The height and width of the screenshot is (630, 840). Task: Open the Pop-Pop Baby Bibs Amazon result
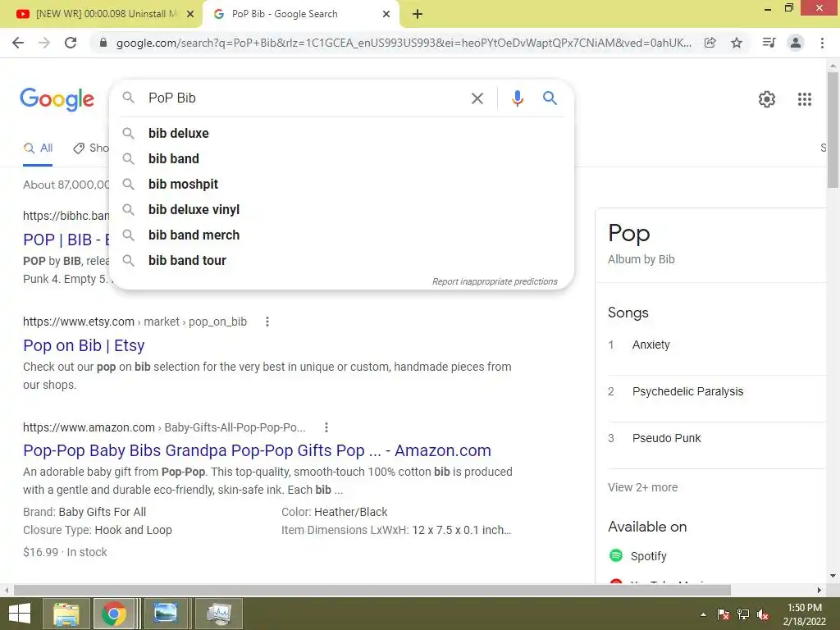(257, 450)
